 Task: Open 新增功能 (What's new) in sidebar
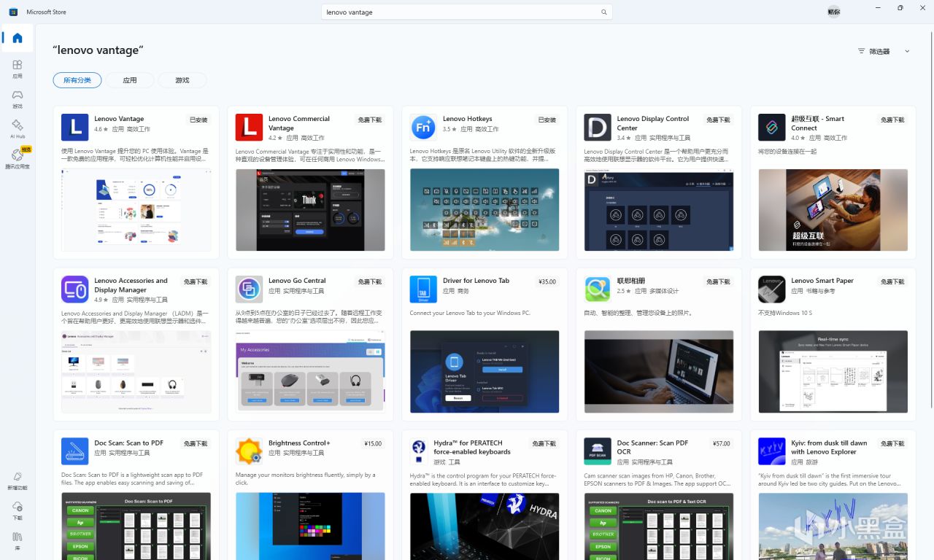(x=18, y=481)
